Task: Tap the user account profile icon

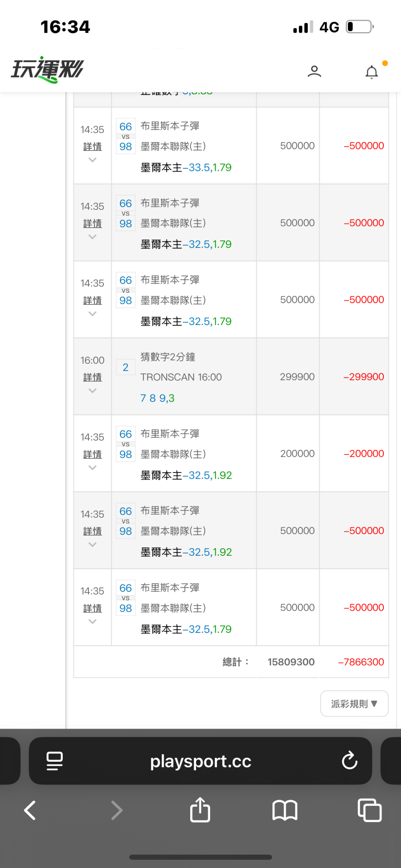Action: (314, 71)
